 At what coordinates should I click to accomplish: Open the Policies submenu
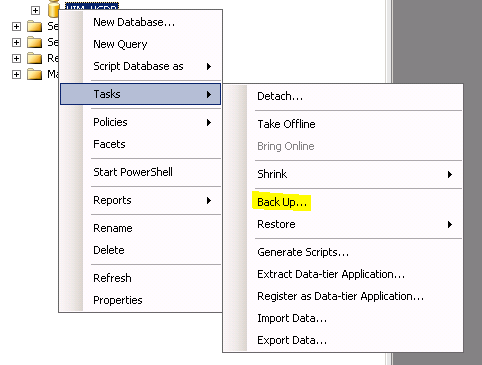(140, 122)
